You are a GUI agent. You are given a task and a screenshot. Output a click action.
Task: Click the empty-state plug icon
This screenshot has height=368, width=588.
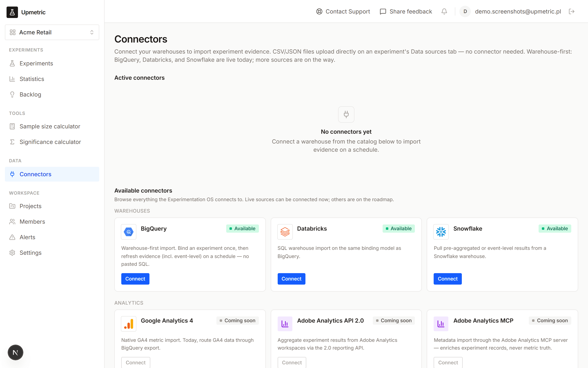coord(346,114)
